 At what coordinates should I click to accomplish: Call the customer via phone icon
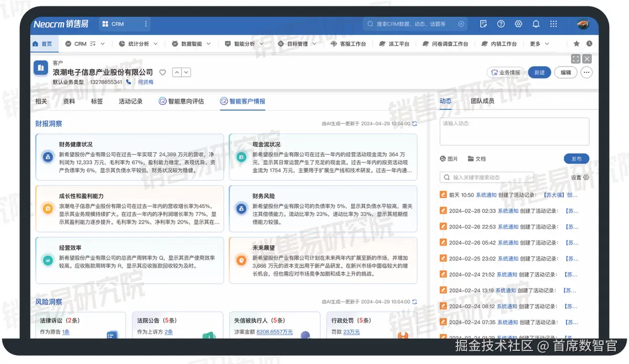click(x=128, y=82)
